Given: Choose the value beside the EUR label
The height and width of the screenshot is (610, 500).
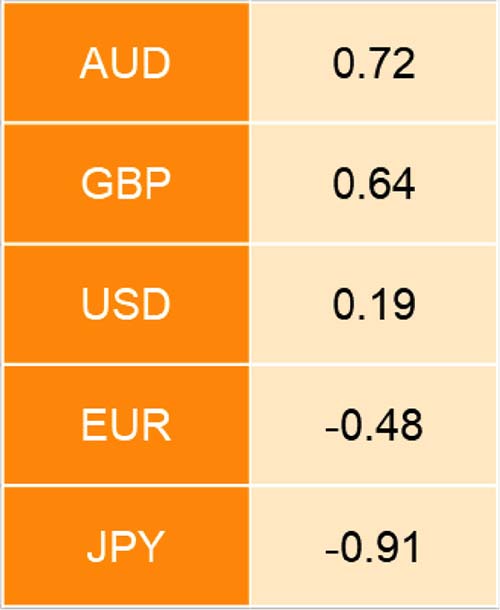Looking at the screenshot, I should (x=374, y=425).
